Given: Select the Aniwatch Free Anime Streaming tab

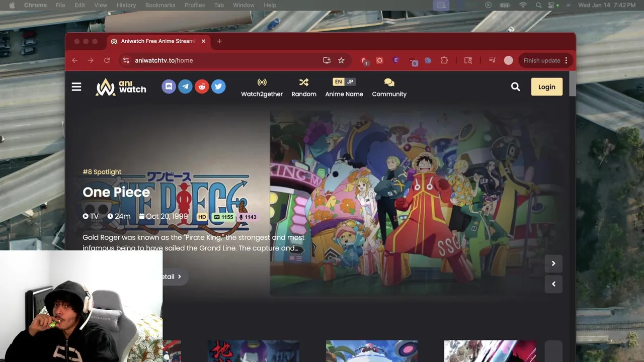Looking at the screenshot, I should [158, 41].
